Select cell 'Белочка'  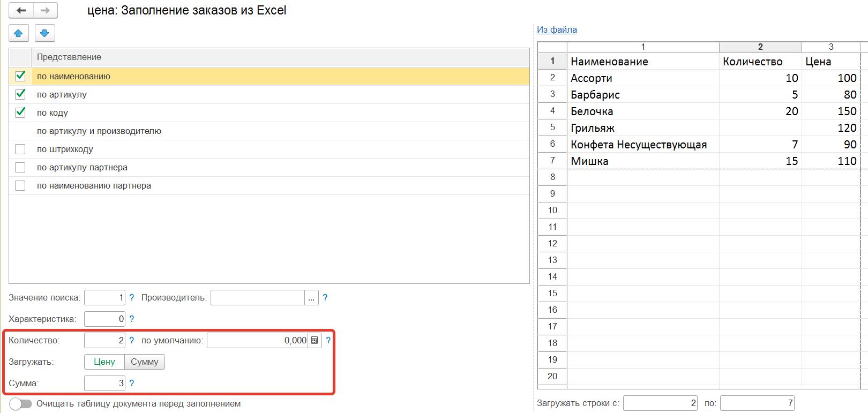click(643, 111)
